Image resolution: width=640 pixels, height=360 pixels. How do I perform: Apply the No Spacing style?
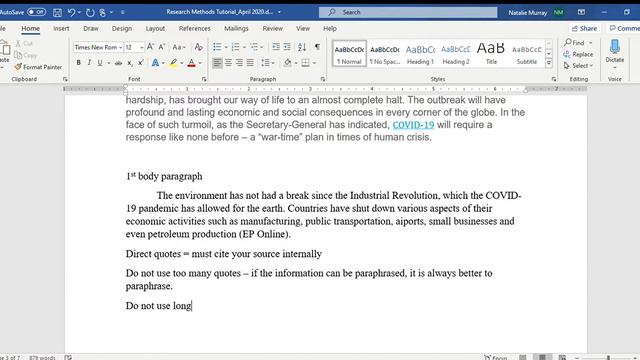384,54
